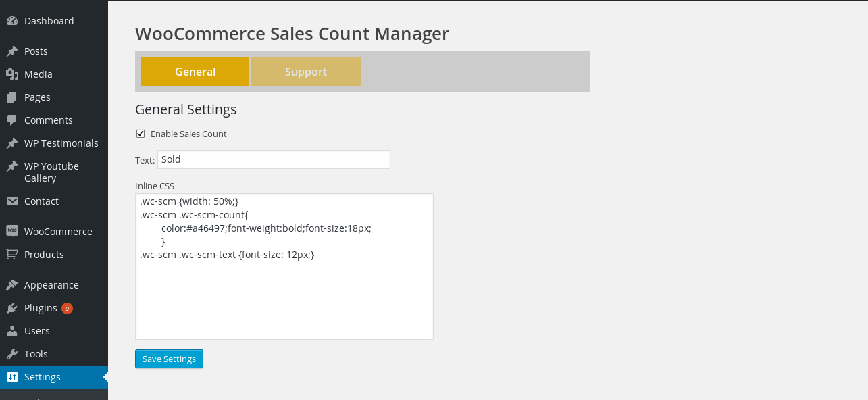Click the Products cart icon
This screenshot has height=400, width=868.
click(x=12, y=255)
